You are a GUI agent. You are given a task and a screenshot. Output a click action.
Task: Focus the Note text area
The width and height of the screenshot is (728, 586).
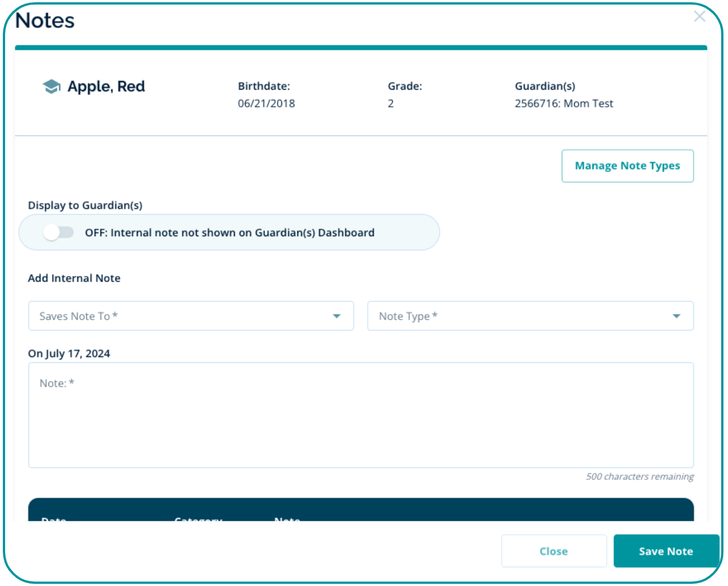[x=361, y=420]
